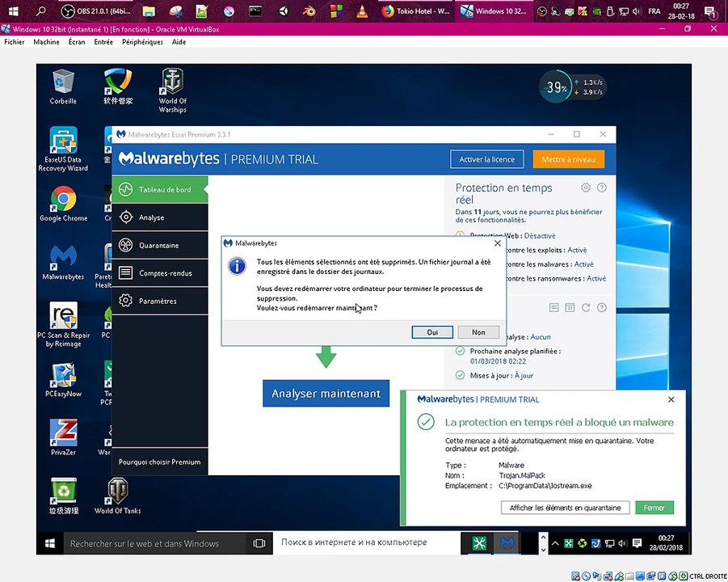
Task: Click the Aucun last scan link
Action: point(541,337)
